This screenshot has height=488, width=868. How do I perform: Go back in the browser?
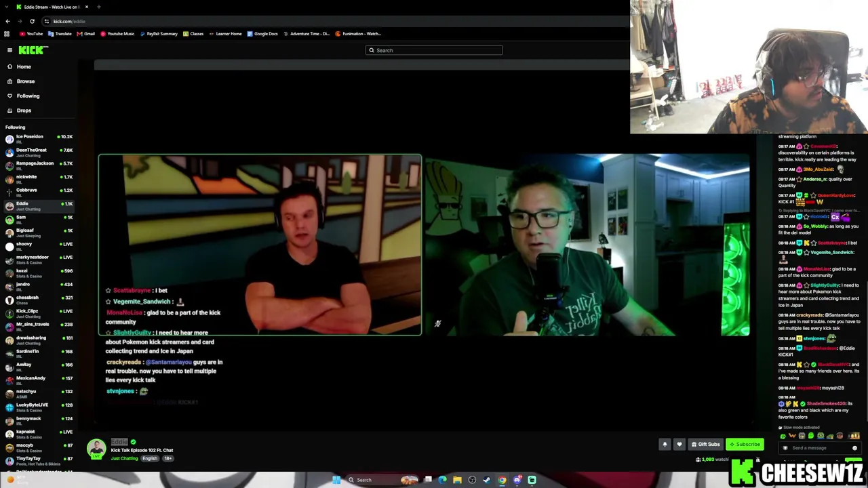7,21
